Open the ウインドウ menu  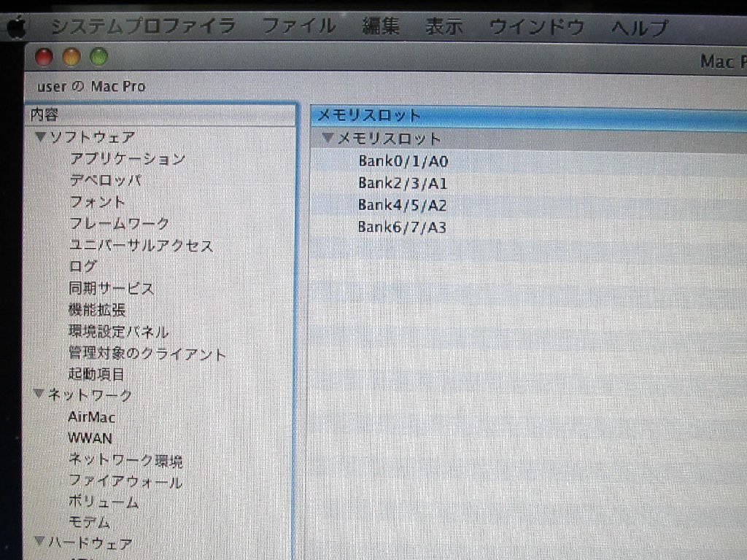[x=536, y=28]
